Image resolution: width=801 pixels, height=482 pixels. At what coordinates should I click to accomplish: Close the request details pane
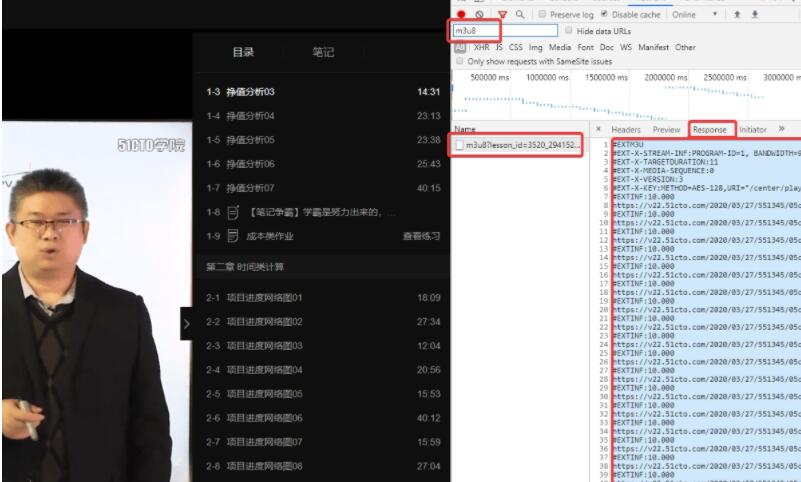pyautogui.click(x=598, y=130)
